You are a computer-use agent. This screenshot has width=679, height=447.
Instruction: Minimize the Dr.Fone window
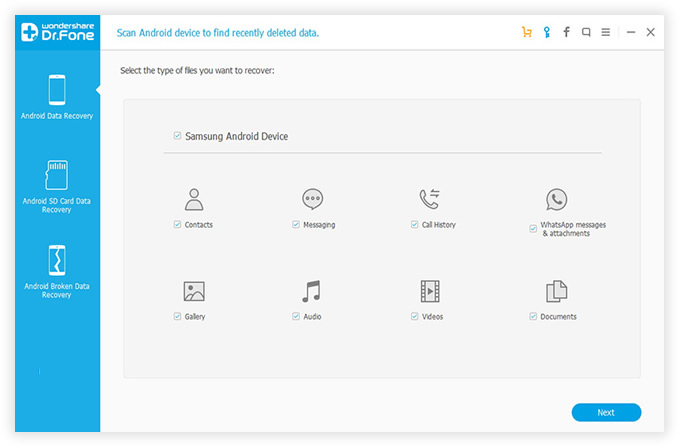coord(631,32)
